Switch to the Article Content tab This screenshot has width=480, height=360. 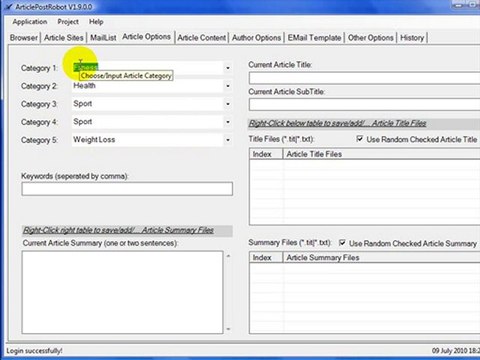click(x=201, y=38)
